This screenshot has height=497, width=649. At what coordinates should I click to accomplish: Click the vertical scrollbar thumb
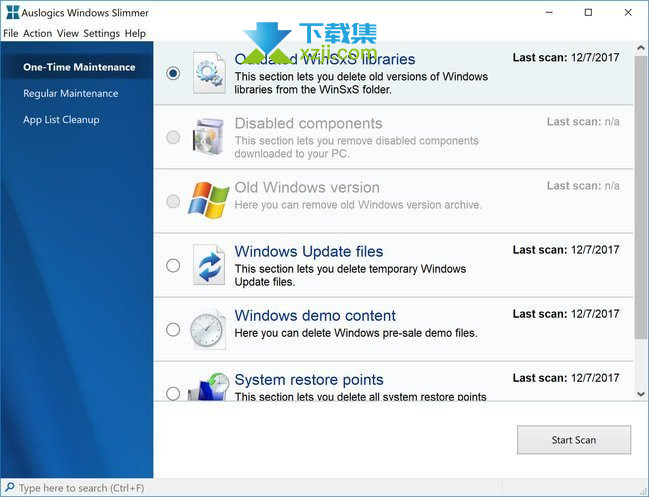(x=641, y=198)
